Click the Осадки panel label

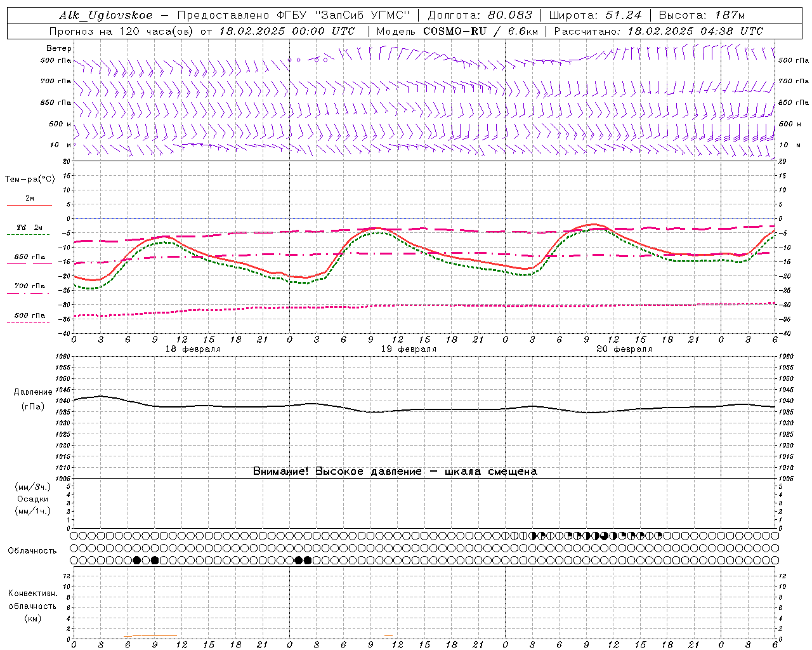click(x=33, y=499)
